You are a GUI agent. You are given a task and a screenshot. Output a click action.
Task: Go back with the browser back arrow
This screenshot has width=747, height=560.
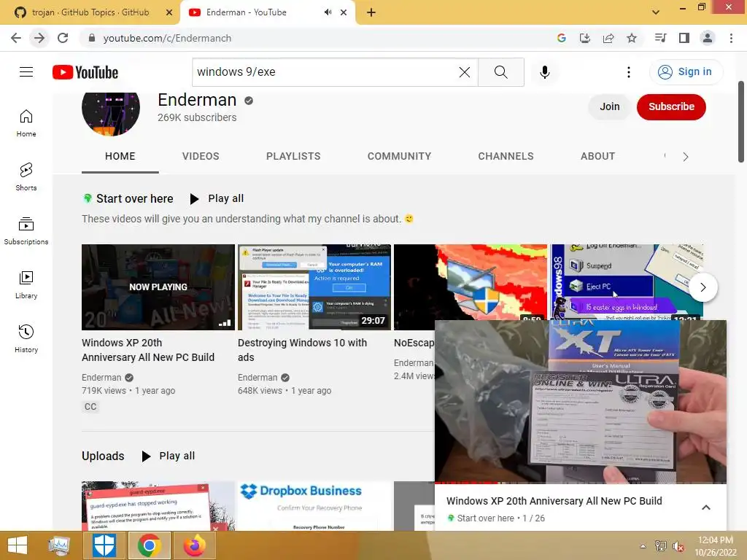pyautogui.click(x=16, y=38)
